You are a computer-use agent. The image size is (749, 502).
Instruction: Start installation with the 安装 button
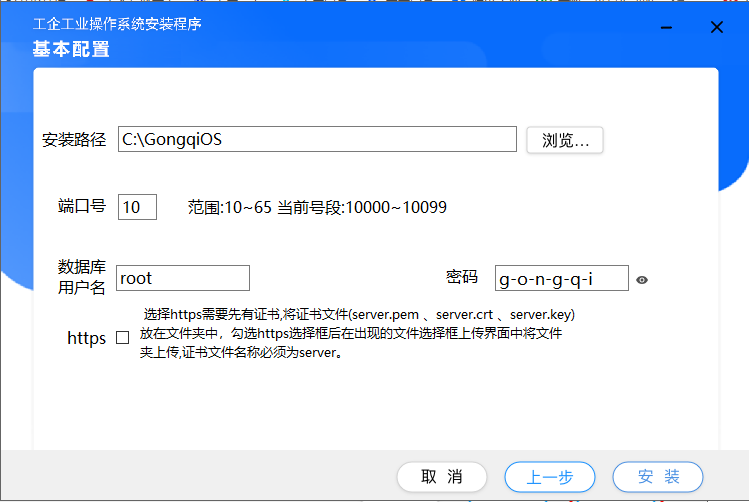(658, 477)
